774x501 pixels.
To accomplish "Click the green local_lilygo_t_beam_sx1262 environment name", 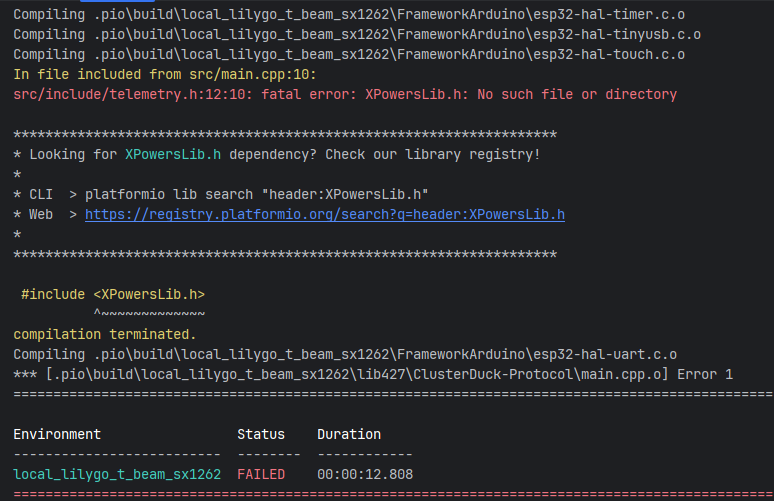I will (x=117, y=474).
